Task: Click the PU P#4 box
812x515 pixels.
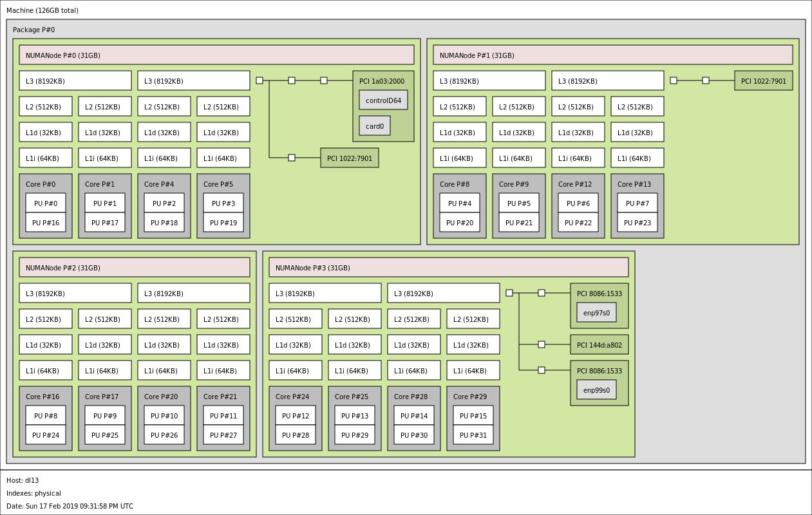Action: coord(460,203)
